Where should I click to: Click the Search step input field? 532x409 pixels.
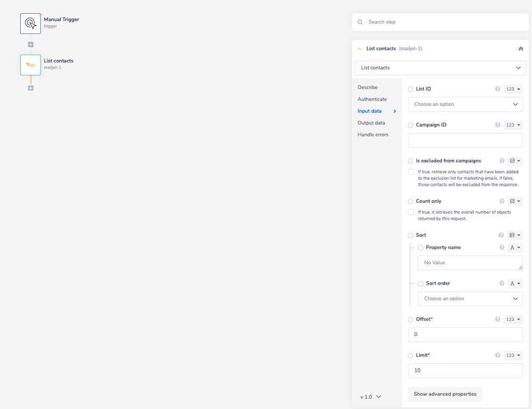pyautogui.click(x=444, y=22)
